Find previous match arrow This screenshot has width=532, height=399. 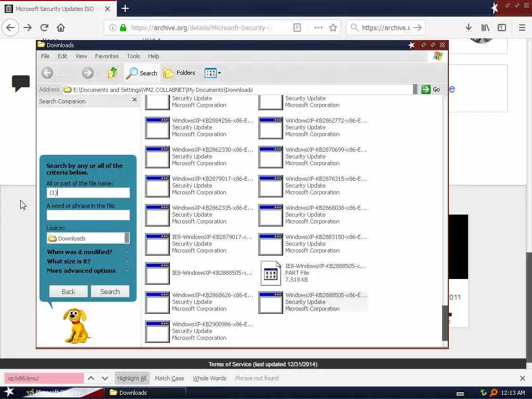(91, 378)
